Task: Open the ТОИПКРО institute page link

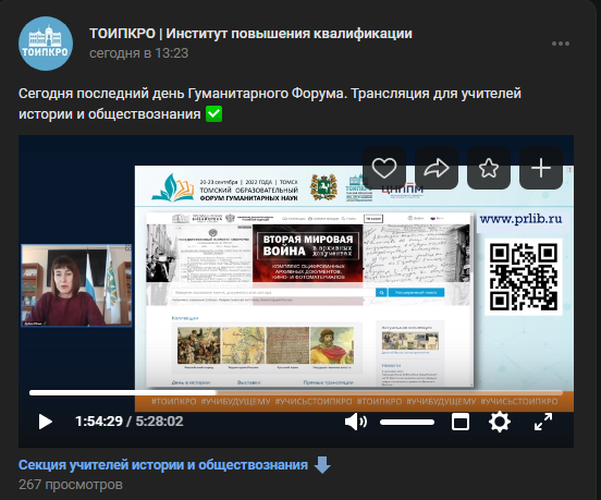Action: click(251, 34)
